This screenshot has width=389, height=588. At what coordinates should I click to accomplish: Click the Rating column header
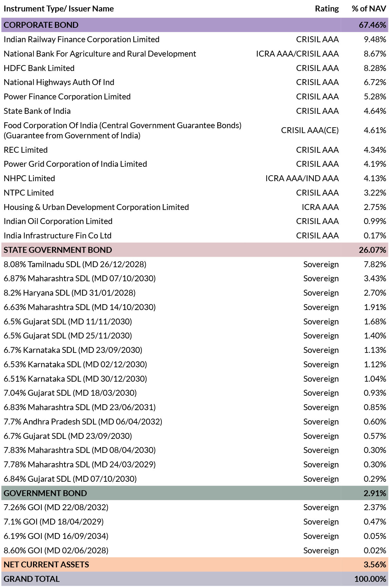[x=326, y=9]
